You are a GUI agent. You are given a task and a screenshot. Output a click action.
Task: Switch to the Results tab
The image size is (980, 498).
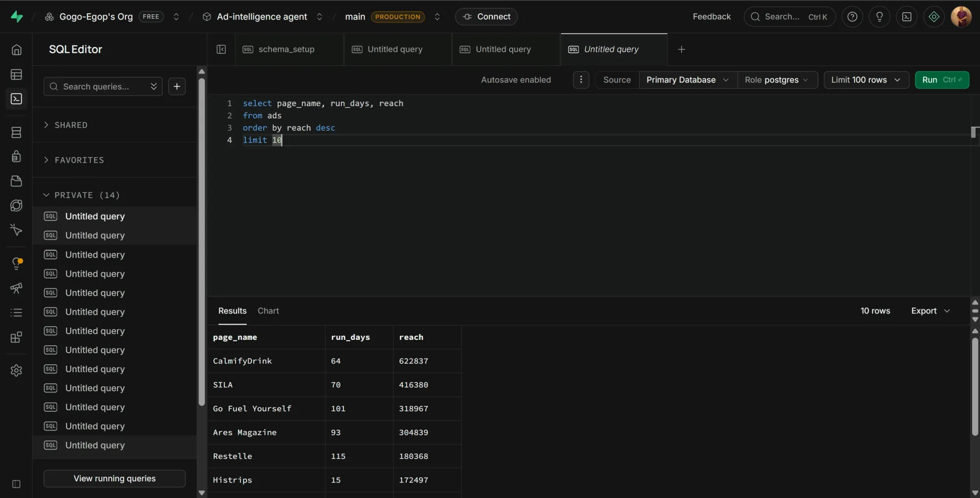[x=232, y=311]
